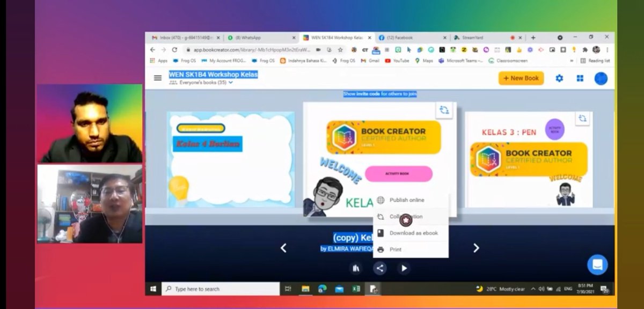The width and height of the screenshot is (644, 309).
Task: Open the chat support bubble
Action: click(597, 264)
